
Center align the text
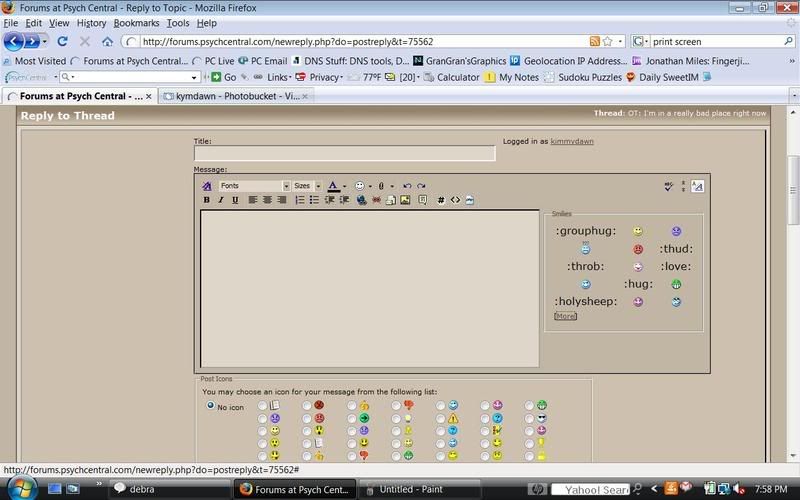[267, 200]
